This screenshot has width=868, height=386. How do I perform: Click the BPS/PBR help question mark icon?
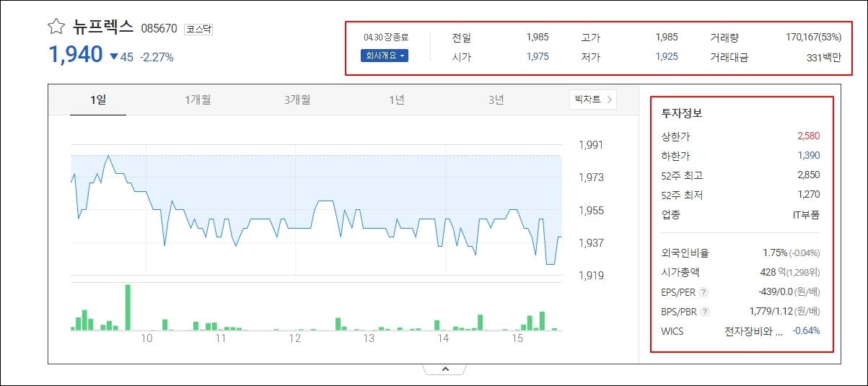pyautogui.click(x=706, y=312)
